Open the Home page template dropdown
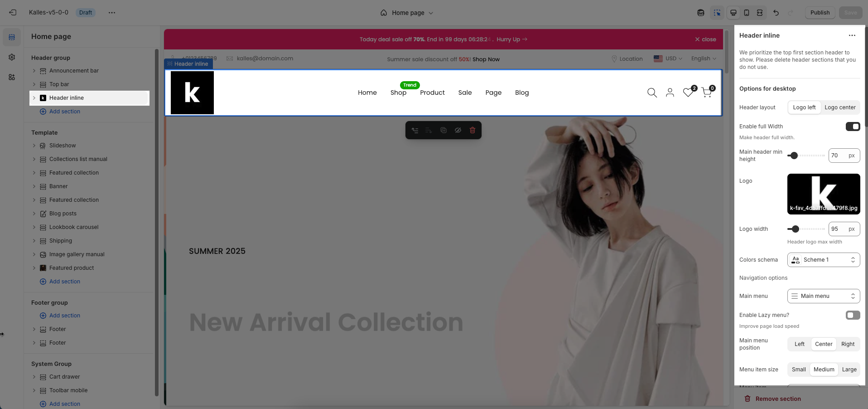This screenshot has width=868, height=409. pyautogui.click(x=407, y=13)
